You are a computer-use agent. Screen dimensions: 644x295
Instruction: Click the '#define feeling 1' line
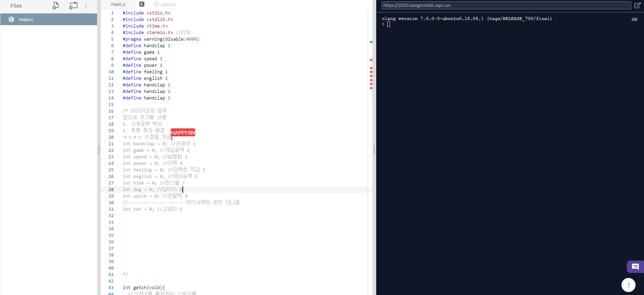pyautogui.click(x=145, y=72)
